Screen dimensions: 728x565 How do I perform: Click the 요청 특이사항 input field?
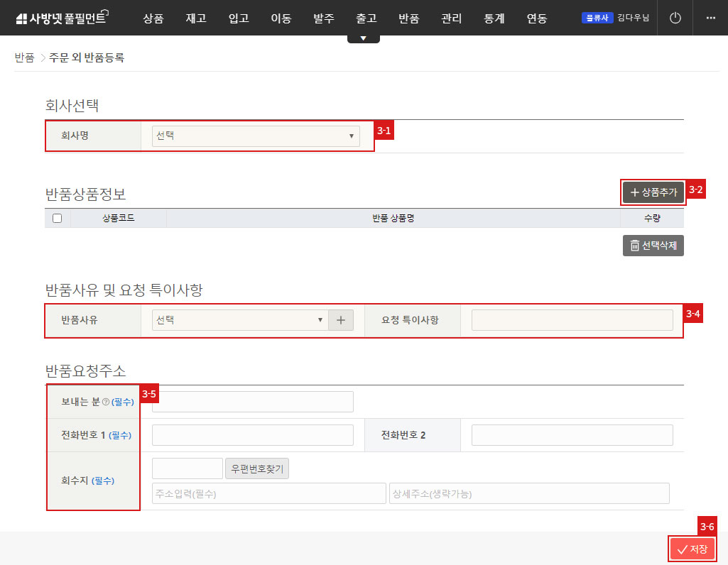[x=572, y=320]
